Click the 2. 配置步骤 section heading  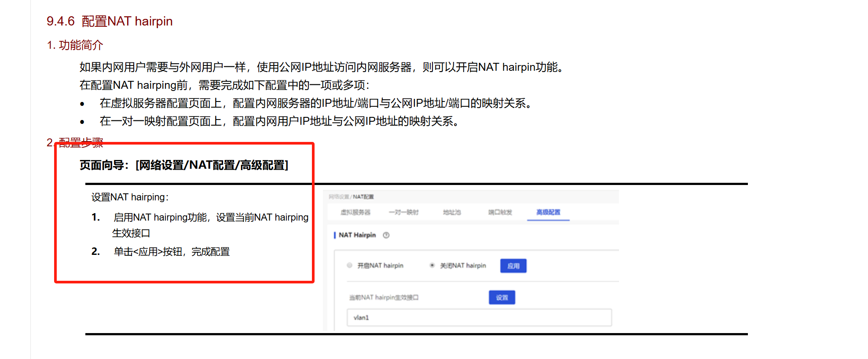point(75,142)
